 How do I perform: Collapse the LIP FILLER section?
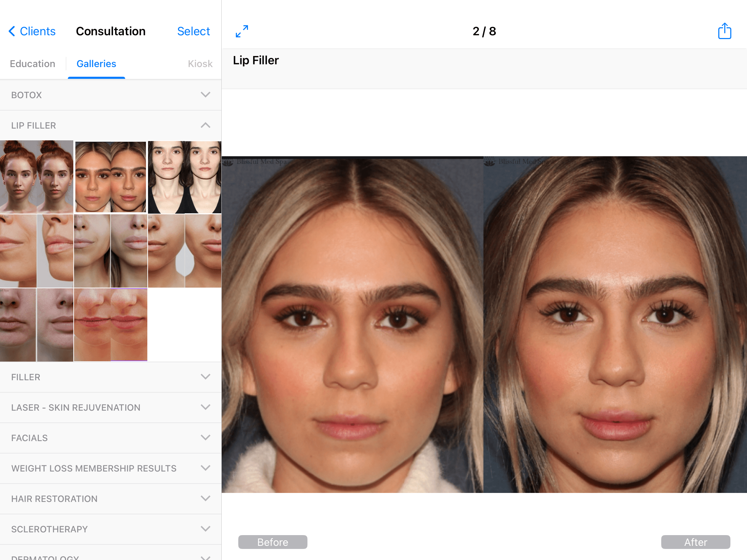[205, 125]
